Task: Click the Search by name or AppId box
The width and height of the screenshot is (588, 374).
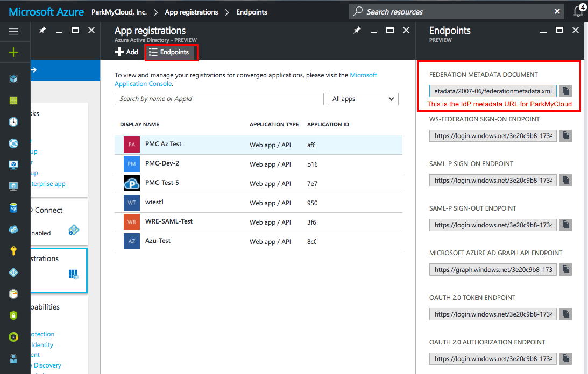Action: click(219, 99)
